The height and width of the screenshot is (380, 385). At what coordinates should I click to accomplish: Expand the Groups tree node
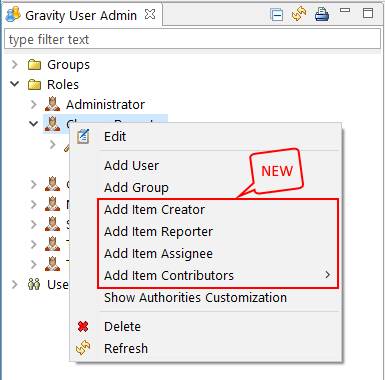(14, 64)
